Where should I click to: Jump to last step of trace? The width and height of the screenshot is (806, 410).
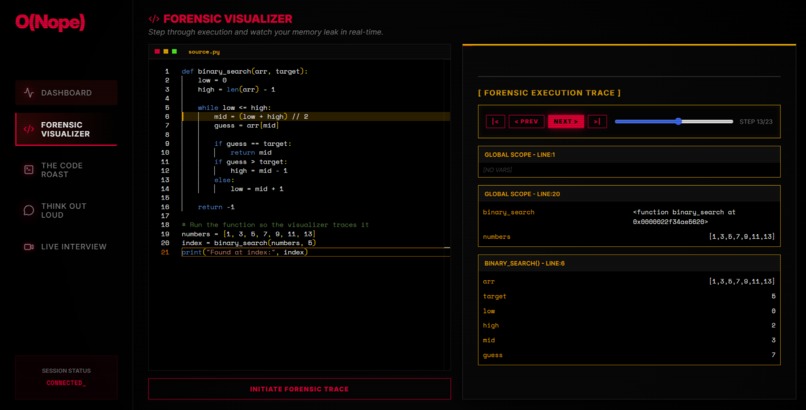597,122
